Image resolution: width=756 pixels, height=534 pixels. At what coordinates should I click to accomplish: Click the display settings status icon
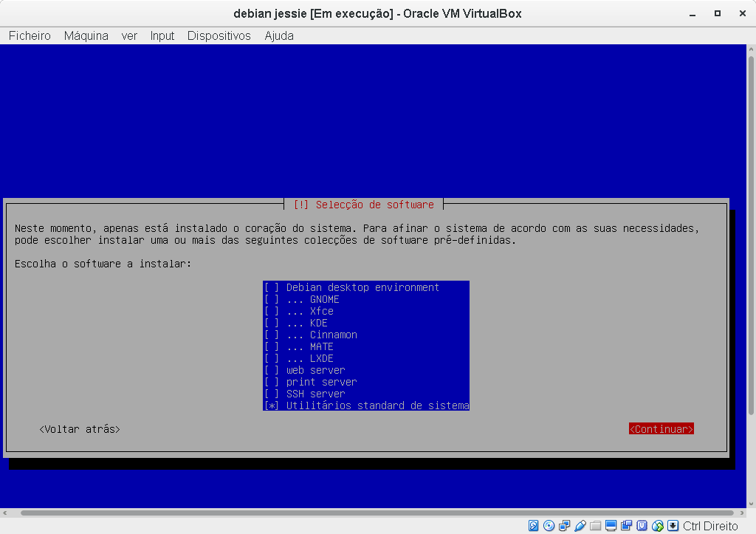[611, 526]
